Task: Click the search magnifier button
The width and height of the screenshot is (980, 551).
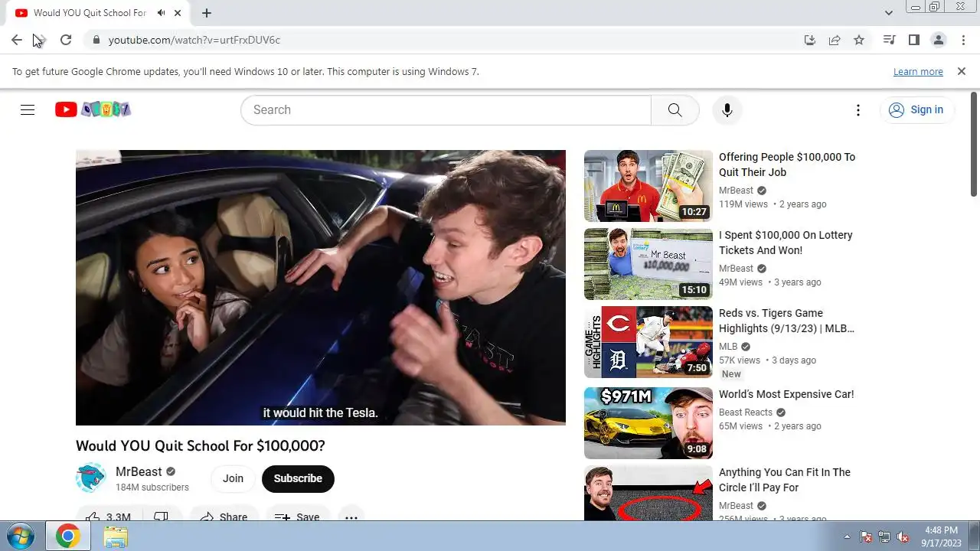Action: tap(675, 109)
